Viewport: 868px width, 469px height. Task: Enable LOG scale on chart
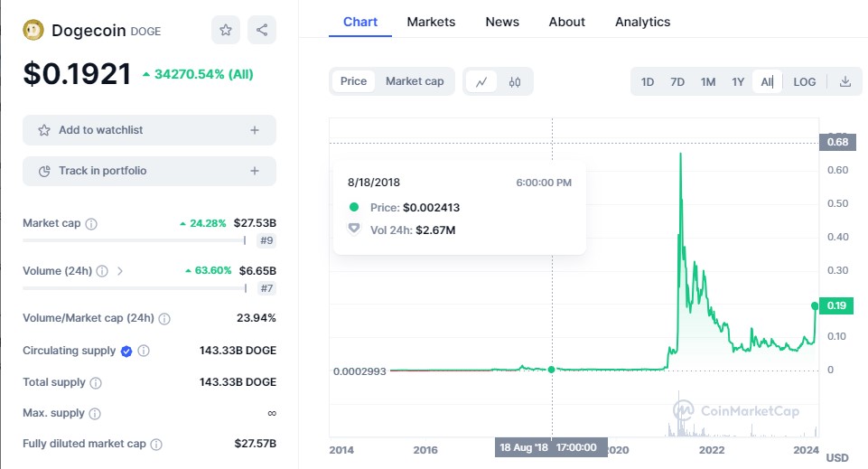pos(804,81)
